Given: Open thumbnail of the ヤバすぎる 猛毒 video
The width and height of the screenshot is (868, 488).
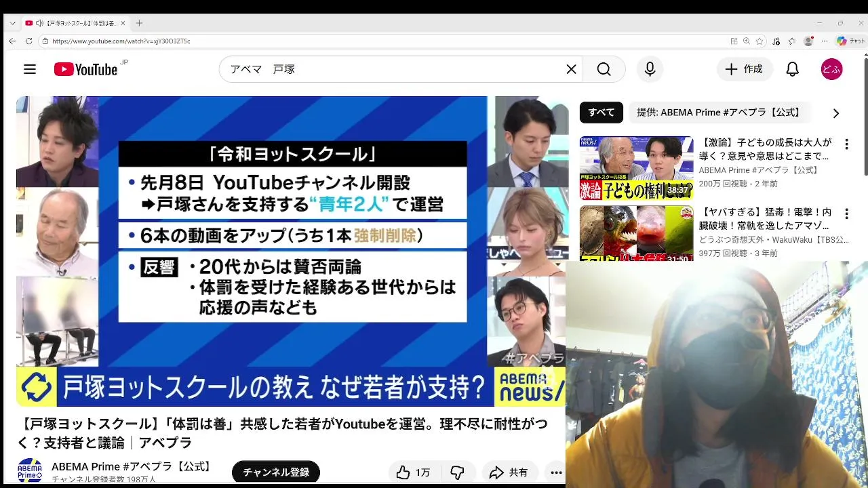Looking at the screenshot, I should click(x=636, y=234).
